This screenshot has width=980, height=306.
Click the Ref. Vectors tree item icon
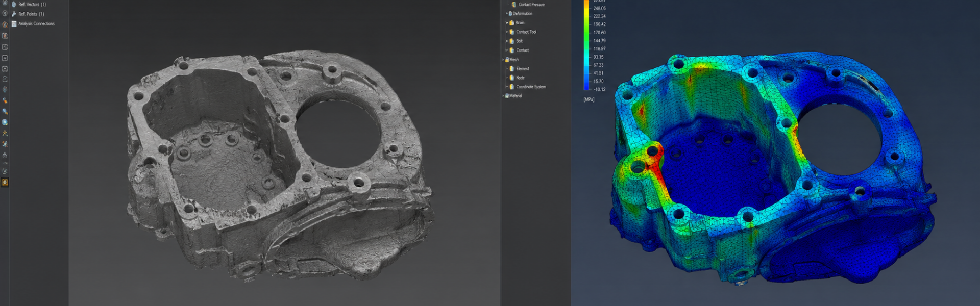[x=14, y=4]
